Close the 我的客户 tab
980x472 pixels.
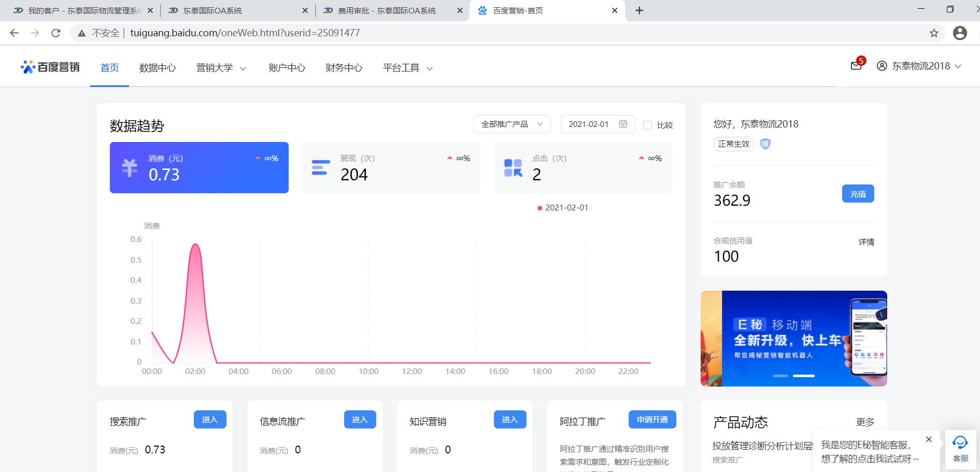[150, 10]
